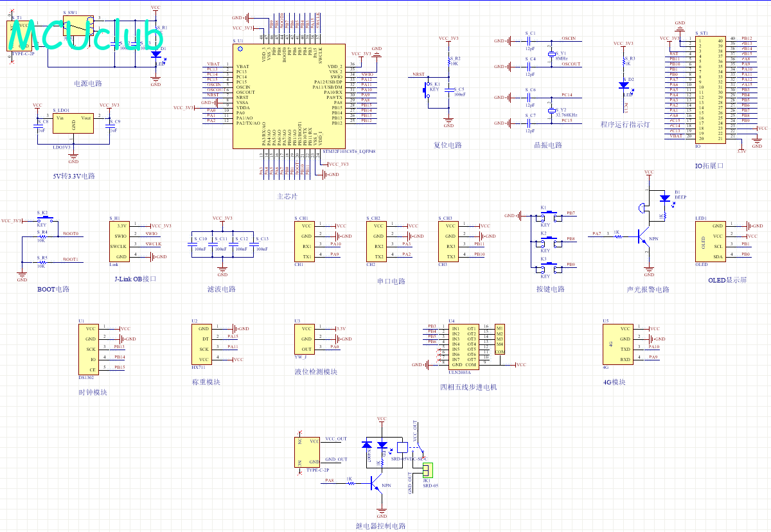Viewport: 771px width, 532px height.
Task: Select the HX711 weighing module U2
Action: point(200,344)
